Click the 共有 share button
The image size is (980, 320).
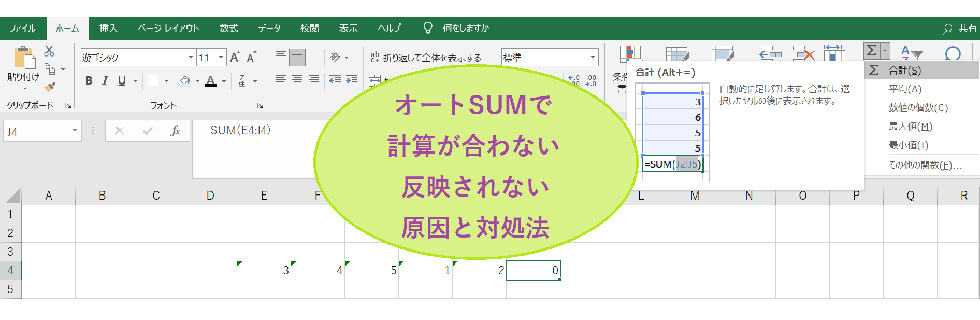coord(960,29)
